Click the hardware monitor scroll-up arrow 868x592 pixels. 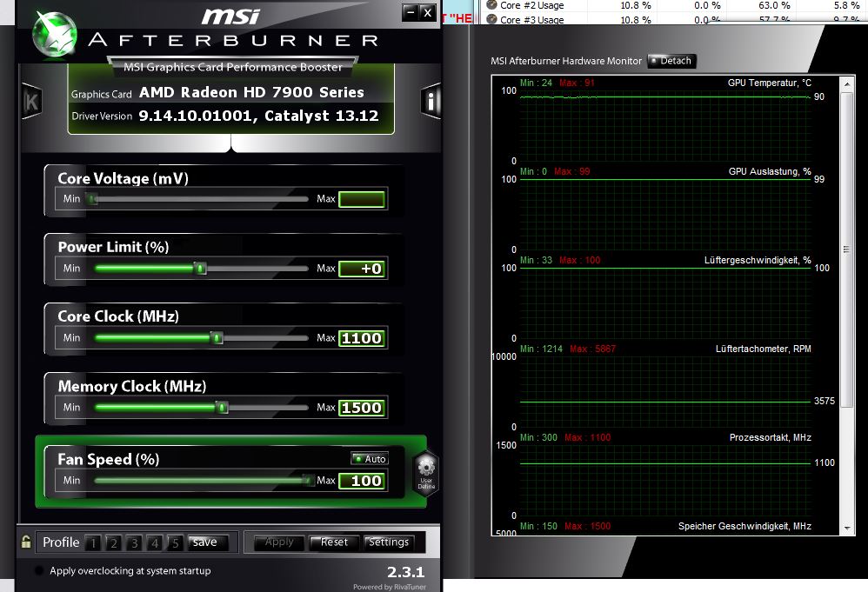(847, 83)
